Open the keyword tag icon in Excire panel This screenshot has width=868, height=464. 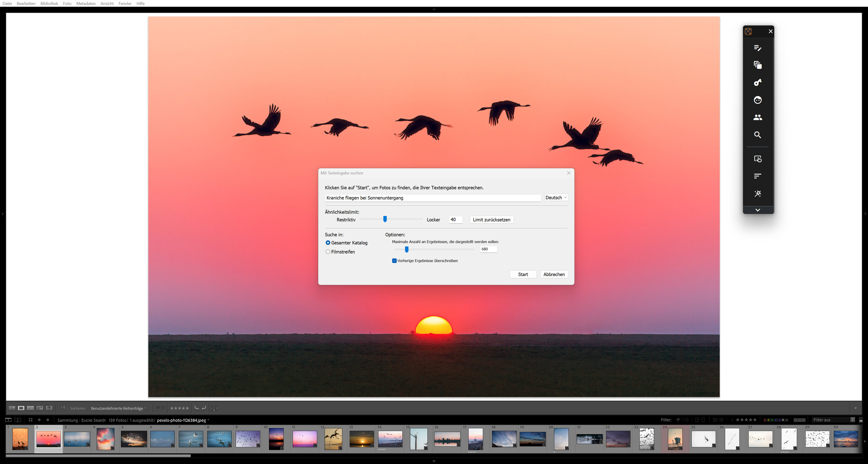pos(757,82)
